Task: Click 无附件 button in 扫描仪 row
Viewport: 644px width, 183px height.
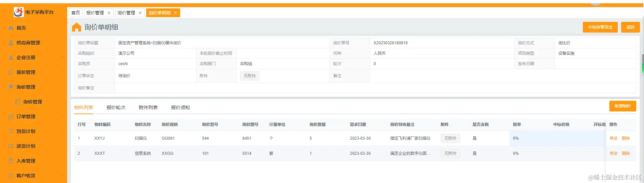Action: click(x=450, y=138)
